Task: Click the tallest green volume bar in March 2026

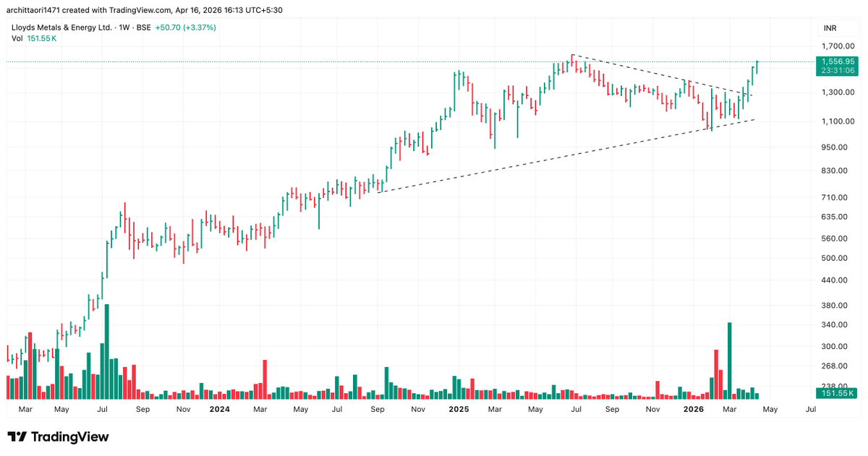Action: click(730, 361)
